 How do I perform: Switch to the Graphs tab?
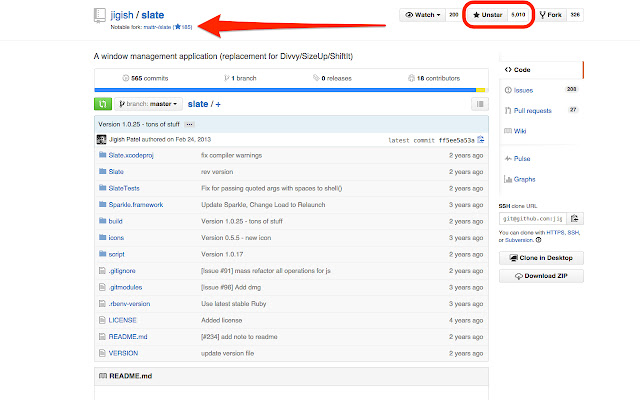541,179
